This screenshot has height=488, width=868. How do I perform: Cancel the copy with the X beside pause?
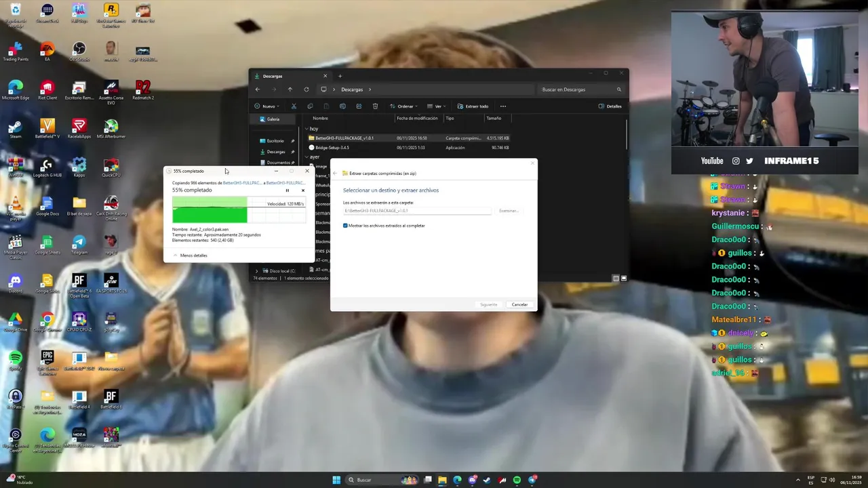(303, 190)
